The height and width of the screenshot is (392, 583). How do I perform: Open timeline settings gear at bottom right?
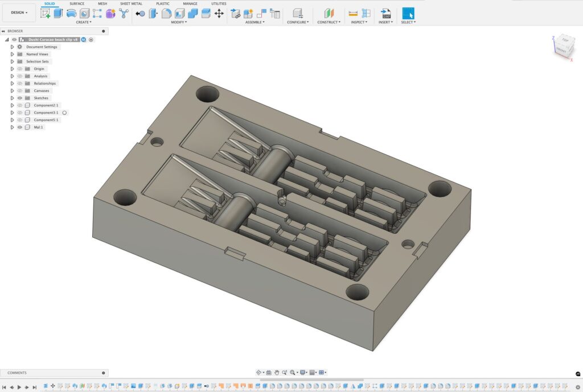(x=578, y=387)
